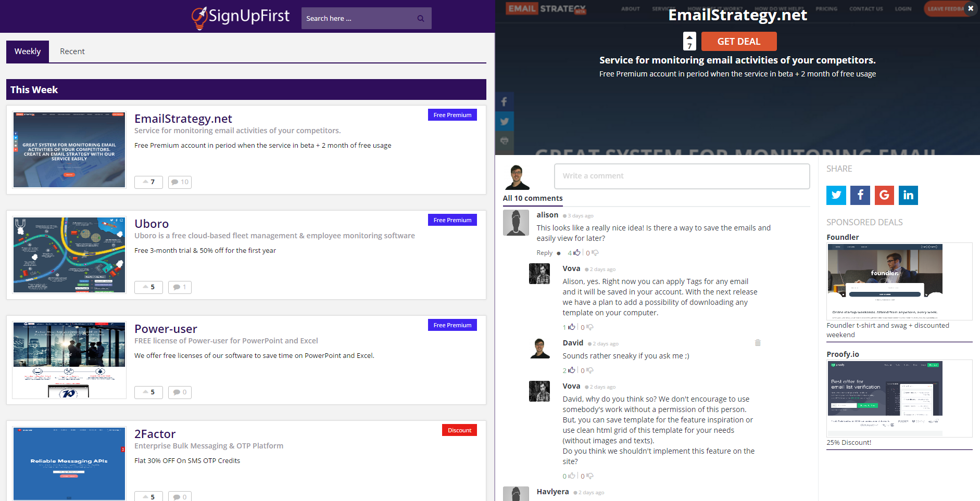Upvote the Power-user listing
The image size is (980, 501).
point(148,392)
